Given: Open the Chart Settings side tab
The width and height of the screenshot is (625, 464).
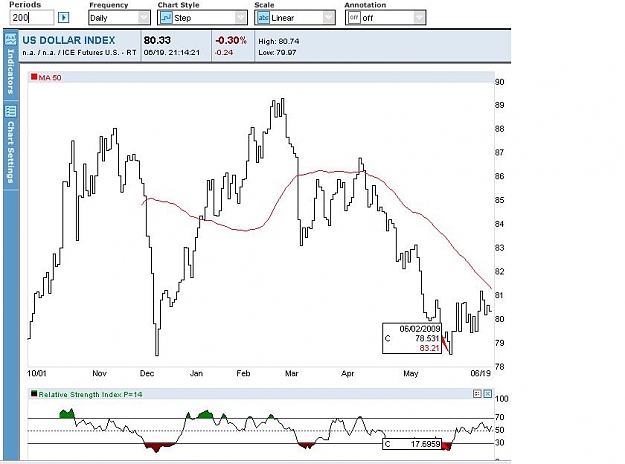Looking at the screenshot, I should tap(11, 144).
